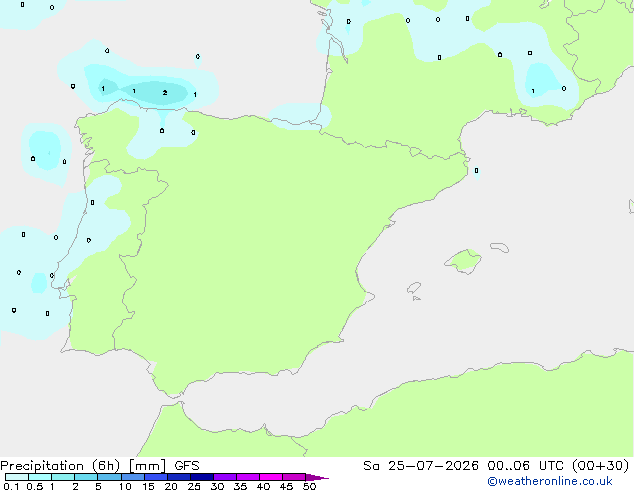
Task: Click the 30–35 mm purple legend swatch
Action: 225,477
